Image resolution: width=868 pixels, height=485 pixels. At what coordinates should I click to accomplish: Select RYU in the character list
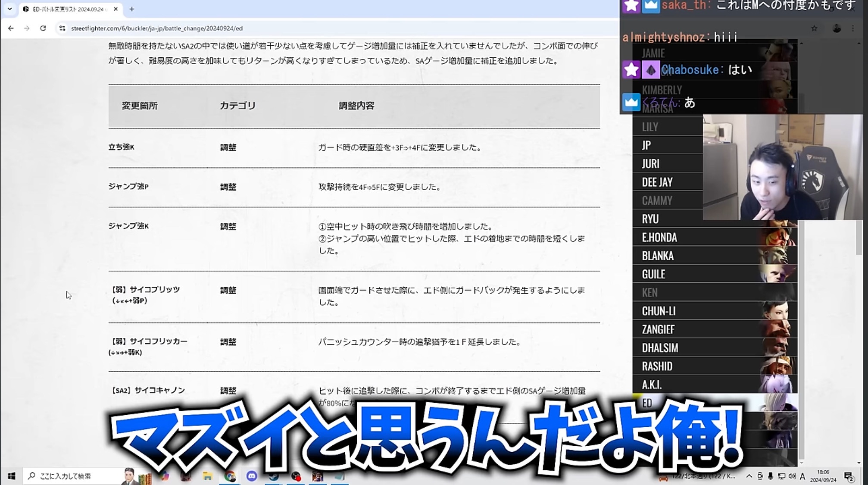click(x=668, y=219)
